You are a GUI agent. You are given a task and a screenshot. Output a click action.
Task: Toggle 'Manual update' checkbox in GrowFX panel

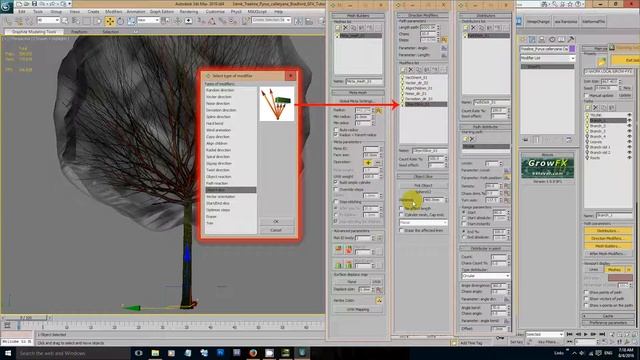coord(587,95)
